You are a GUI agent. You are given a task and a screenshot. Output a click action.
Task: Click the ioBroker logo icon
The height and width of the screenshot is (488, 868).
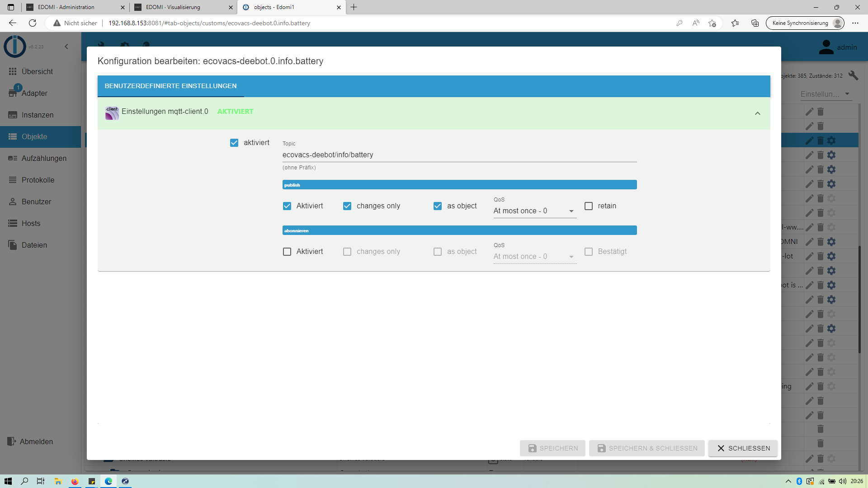(15, 46)
